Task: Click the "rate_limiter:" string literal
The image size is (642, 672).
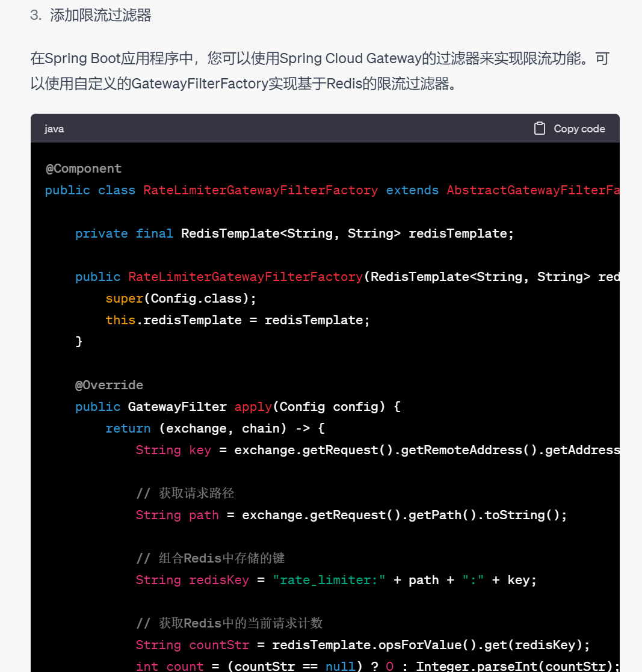Action: click(329, 580)
